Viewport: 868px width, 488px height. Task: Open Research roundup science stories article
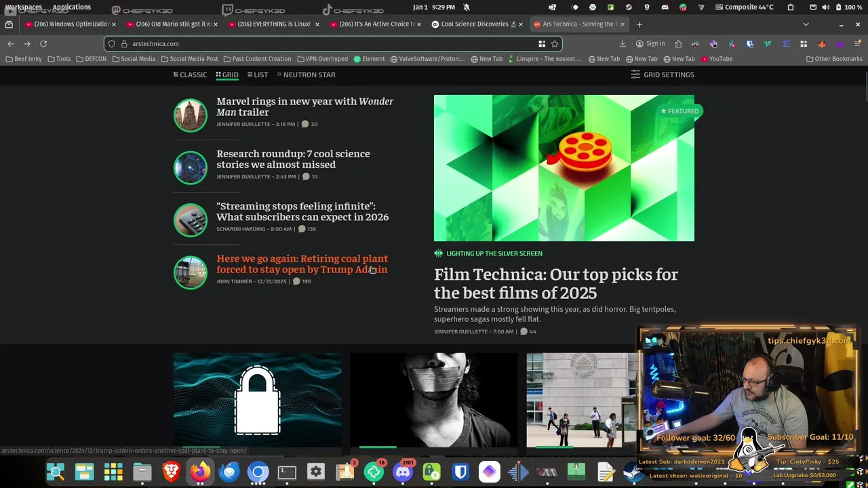pyautogui.click(x=293, y=159)
